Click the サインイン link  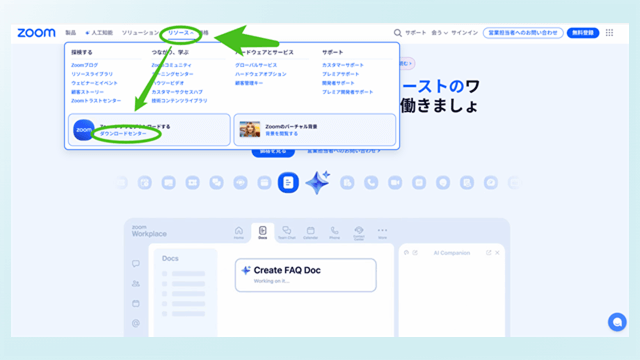(464, 33)
